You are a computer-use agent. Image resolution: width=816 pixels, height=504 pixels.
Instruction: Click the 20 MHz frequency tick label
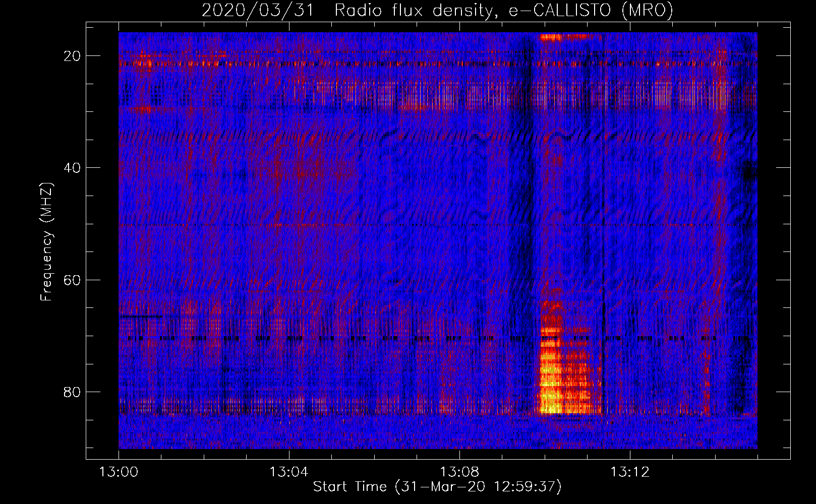coord(73,56)
